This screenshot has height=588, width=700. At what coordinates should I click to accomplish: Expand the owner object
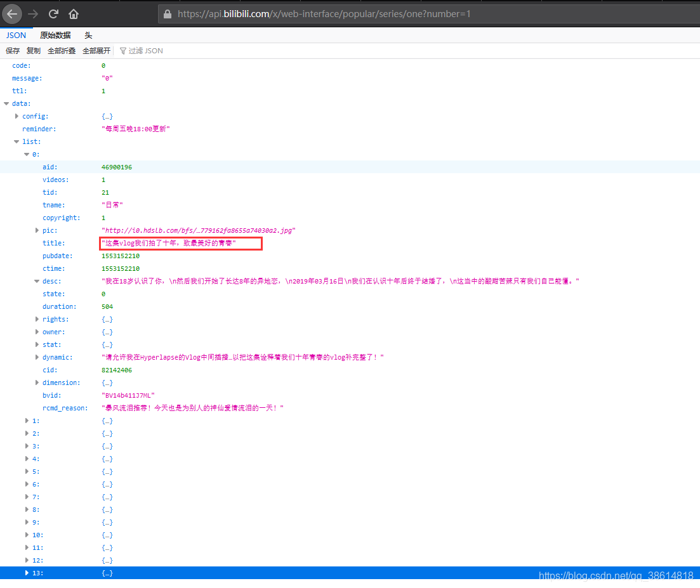click(37, 332)
